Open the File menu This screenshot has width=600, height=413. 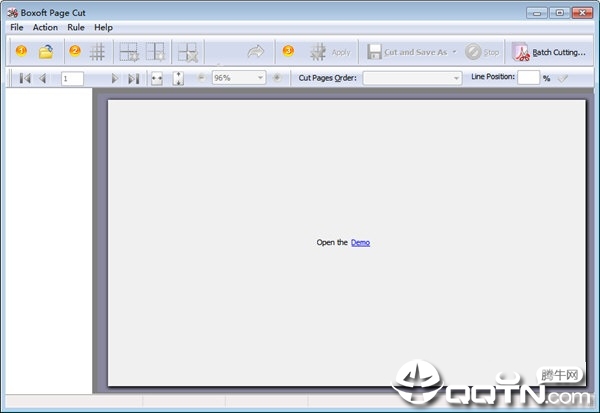[x=17, y=28]
